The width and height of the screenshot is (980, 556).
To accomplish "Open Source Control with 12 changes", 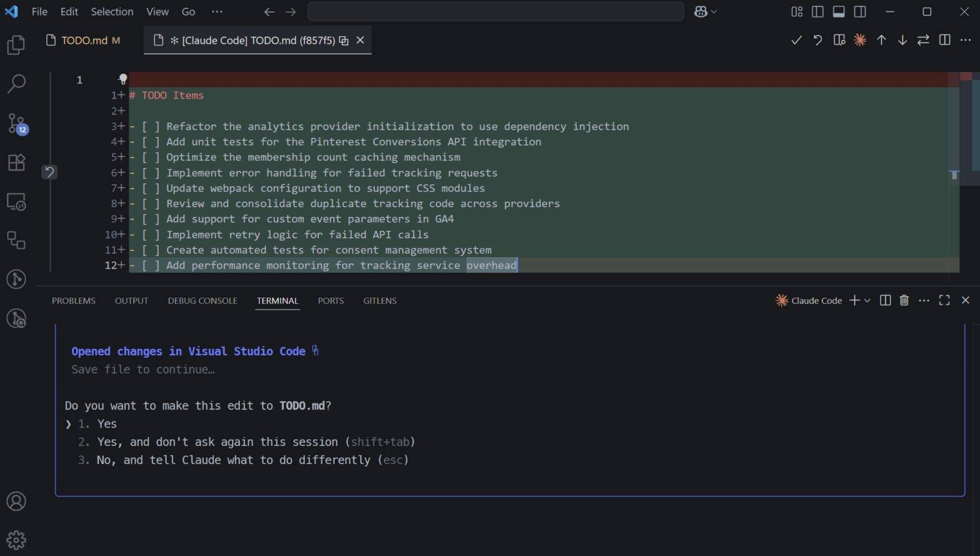I will pos(16,123).
